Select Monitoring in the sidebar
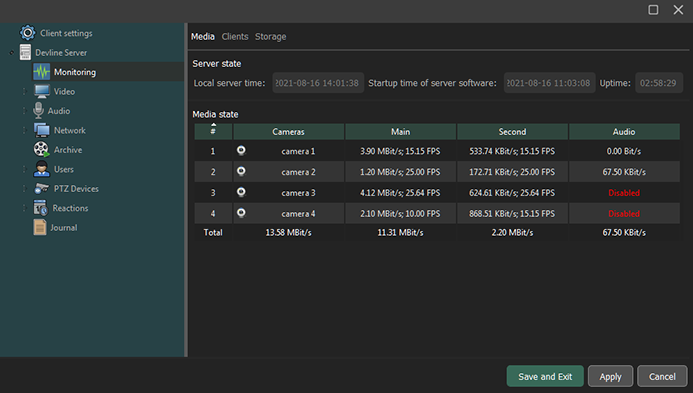The image size is (693, 393). [x=75, y=72]
